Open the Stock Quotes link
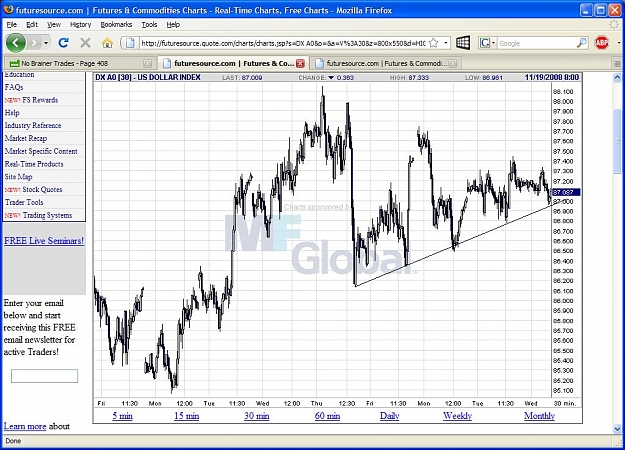This screenshot has height=450, width=625. point(42,189)
